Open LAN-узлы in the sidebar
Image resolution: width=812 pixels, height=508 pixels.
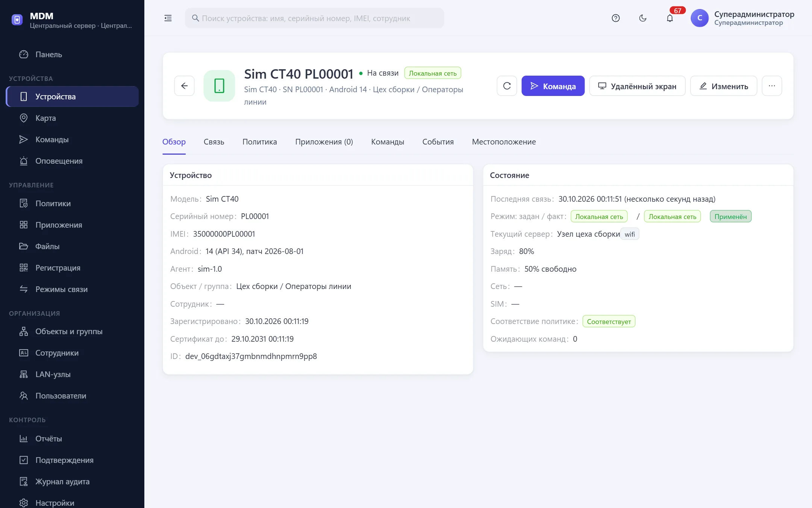pyautogui.click(x=72, y=374)
